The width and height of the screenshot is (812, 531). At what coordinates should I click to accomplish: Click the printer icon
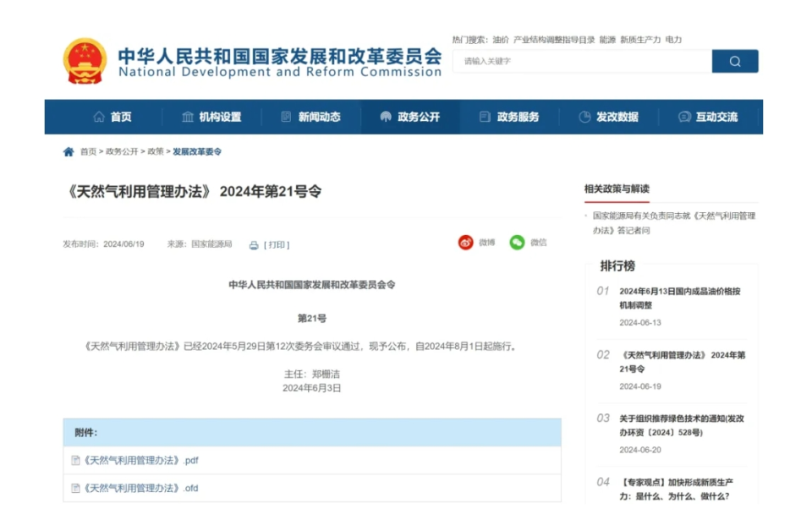point(254,245)
